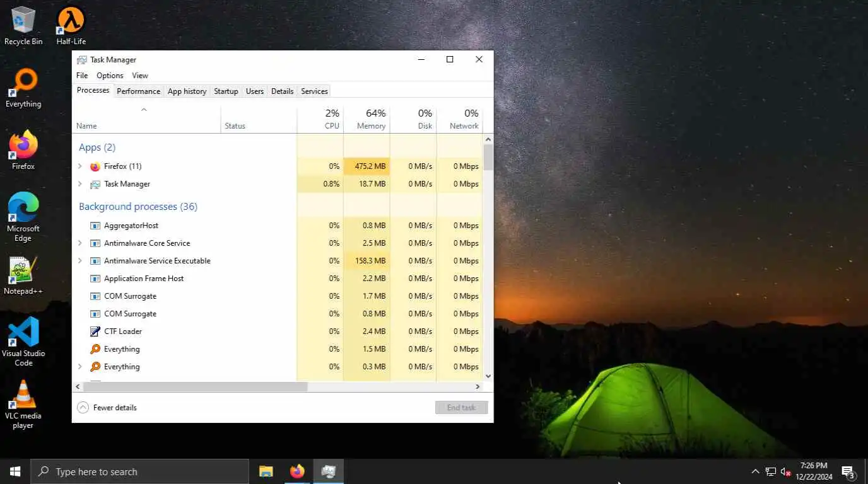
Task: Expand Antimalware Core Service row
Action: (x=79, y=243)
